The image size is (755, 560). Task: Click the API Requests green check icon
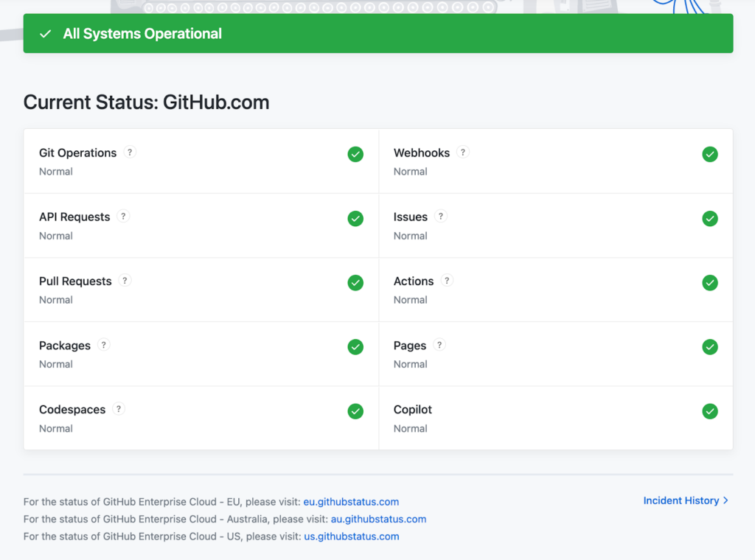pyautogui.click(x=355, y=218)
